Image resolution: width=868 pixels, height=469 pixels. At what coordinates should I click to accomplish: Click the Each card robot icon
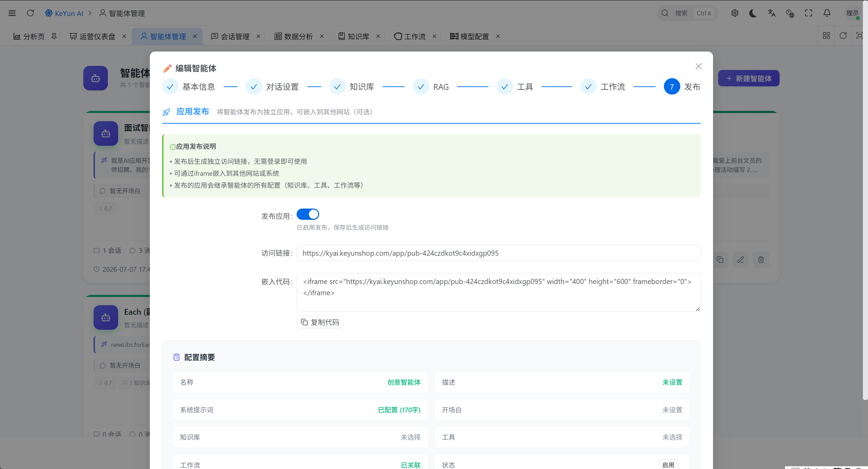tap(106, 317)
